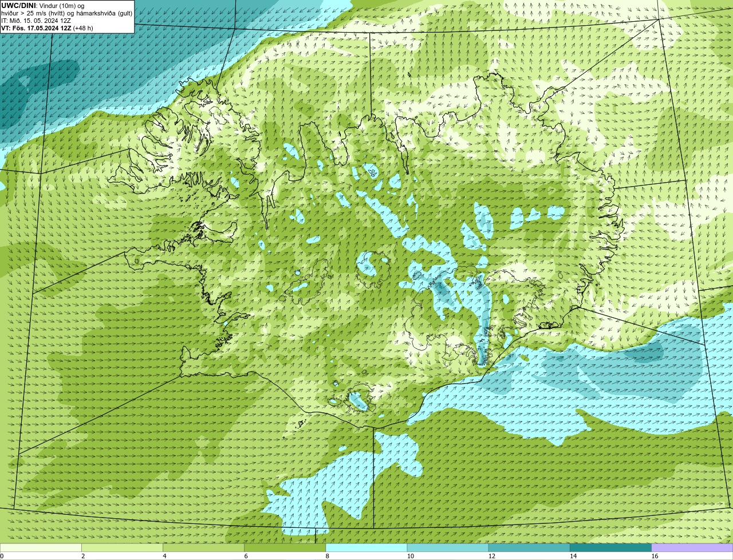Click the '10' label on the color scale

click(x=411, y=556)
